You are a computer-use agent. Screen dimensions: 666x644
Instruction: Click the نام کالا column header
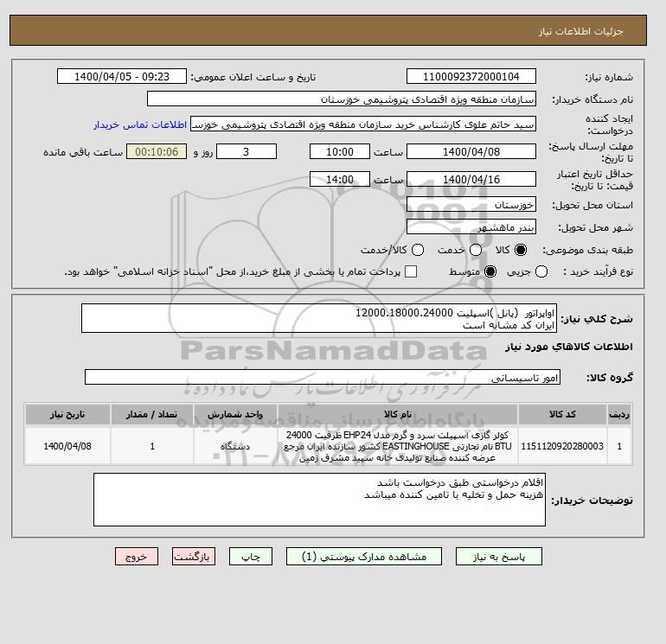point(398,414)
